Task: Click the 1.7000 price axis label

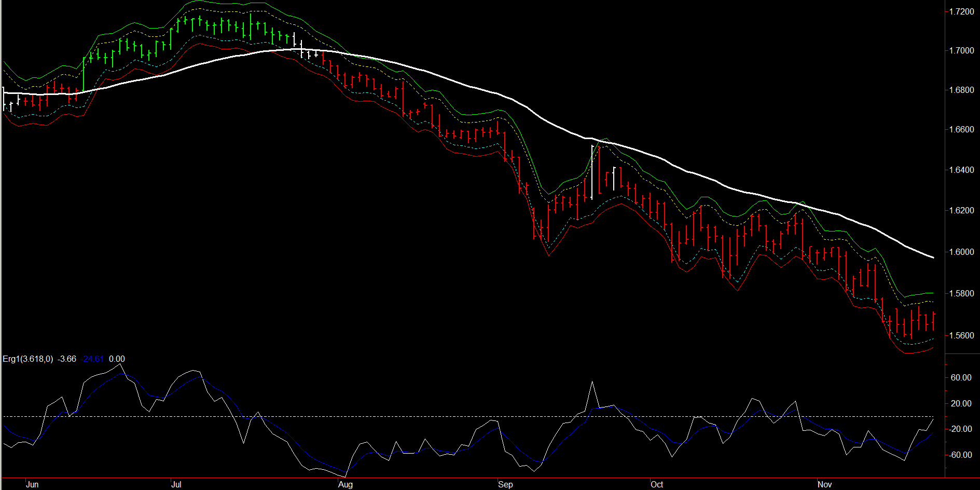Action: tap(961, 50)
